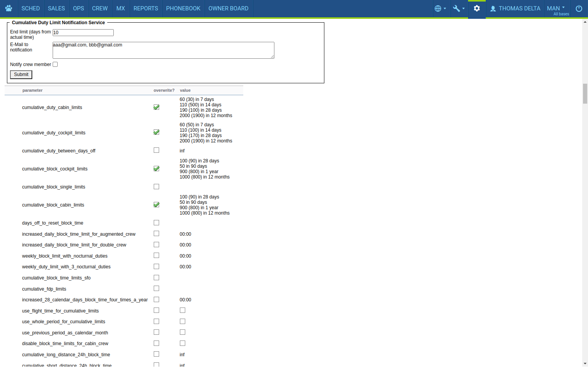The image size is (588, 367).
Task: Enable the Notify crew member checkbox
Action: (x=55, y=64)
